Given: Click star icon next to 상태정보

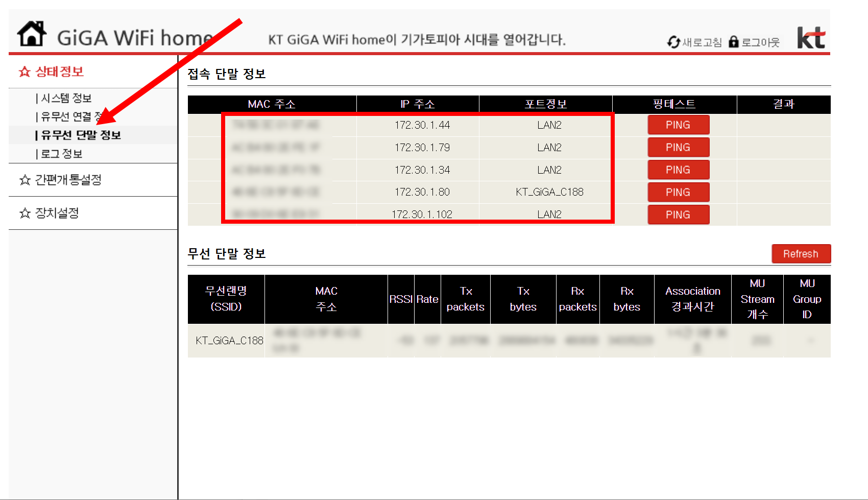Looking at the screenshot, I should tap(25, 72).
